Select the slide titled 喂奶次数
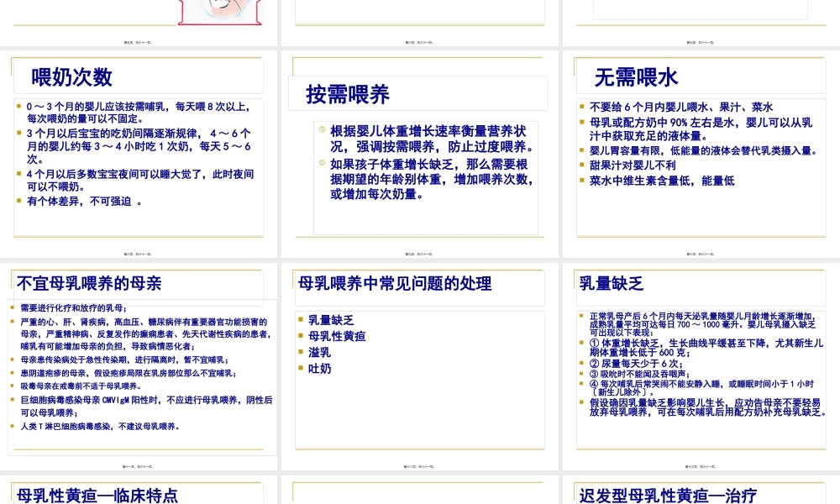 point(137,151)
